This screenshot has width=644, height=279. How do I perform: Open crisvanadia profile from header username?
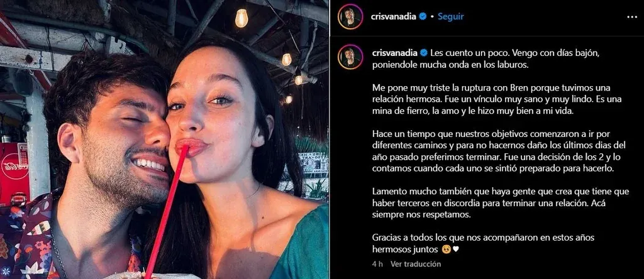click(394, 16)
